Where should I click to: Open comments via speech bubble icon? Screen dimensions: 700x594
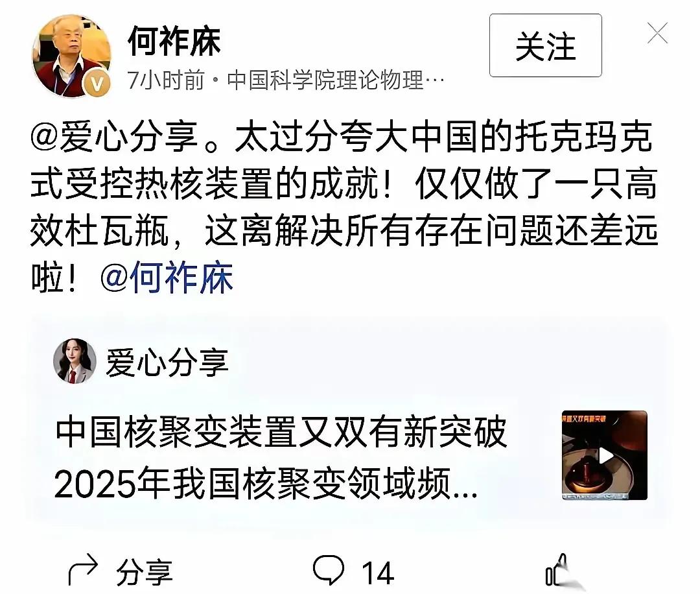click(x=329, y=569)
